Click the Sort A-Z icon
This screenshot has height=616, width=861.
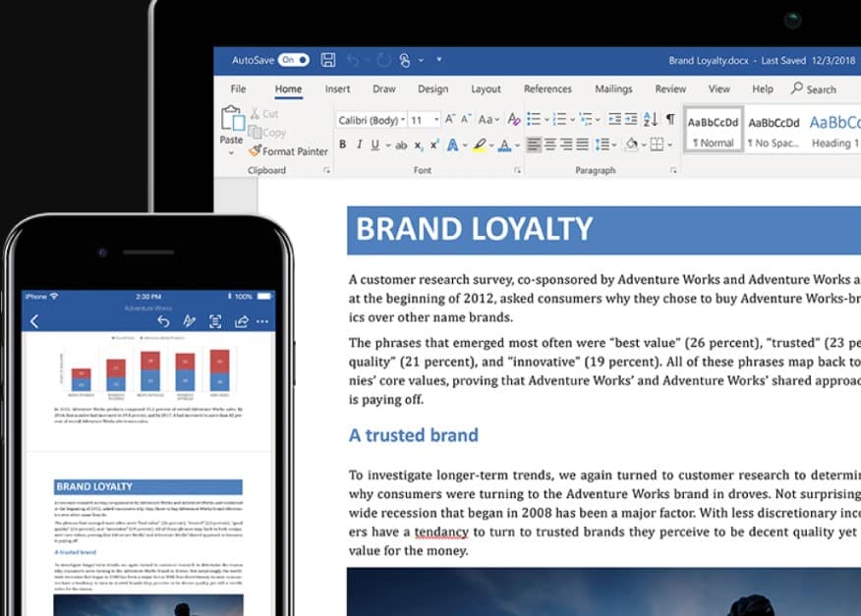pos(650,119)
